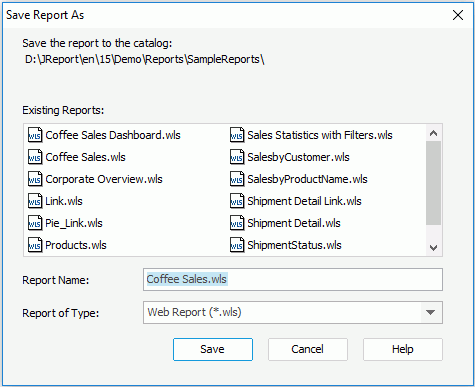Click the Coffee Sales Dashboard.wls file icon
Screen dimensions: 475x387
pos(35,135)
